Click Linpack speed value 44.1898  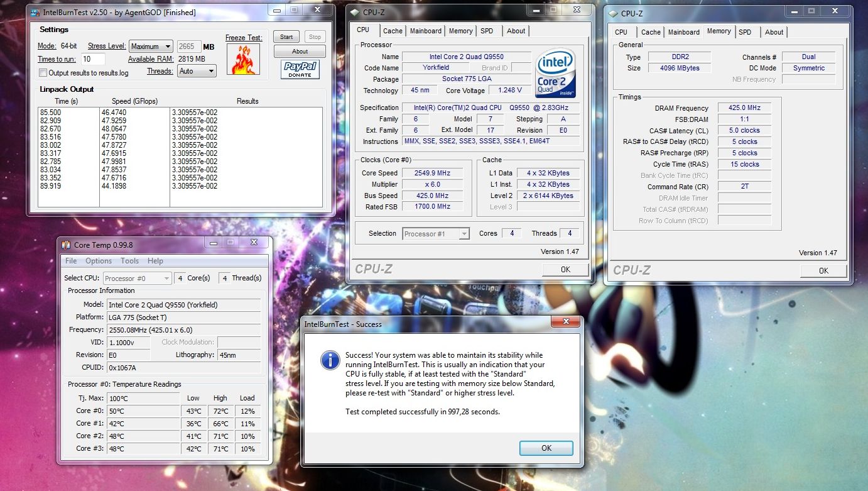(x=114, y=186)
